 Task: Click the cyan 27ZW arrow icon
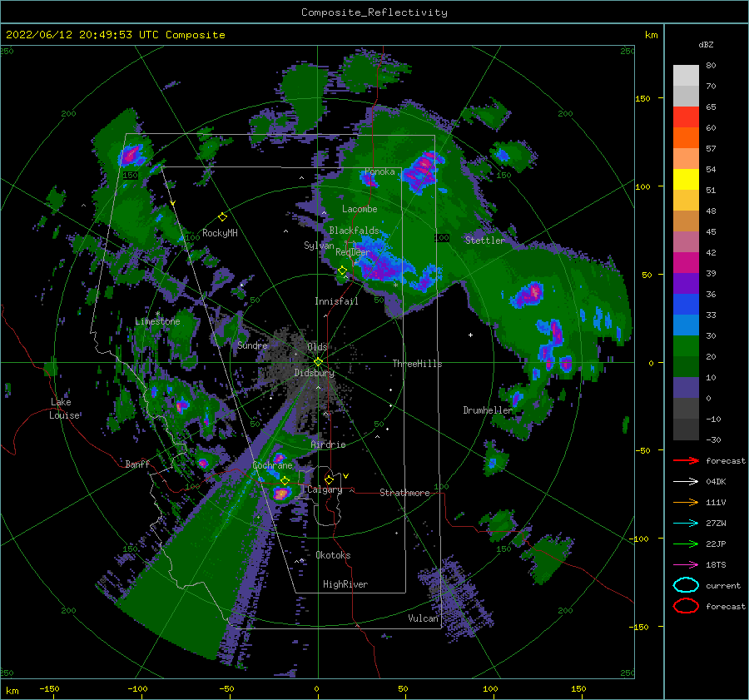click(686, 524)
